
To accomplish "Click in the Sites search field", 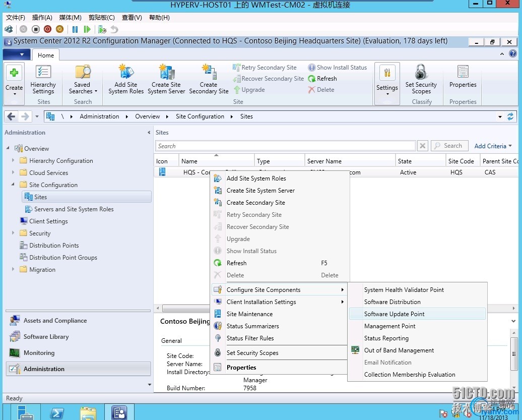I will (285, 146).
